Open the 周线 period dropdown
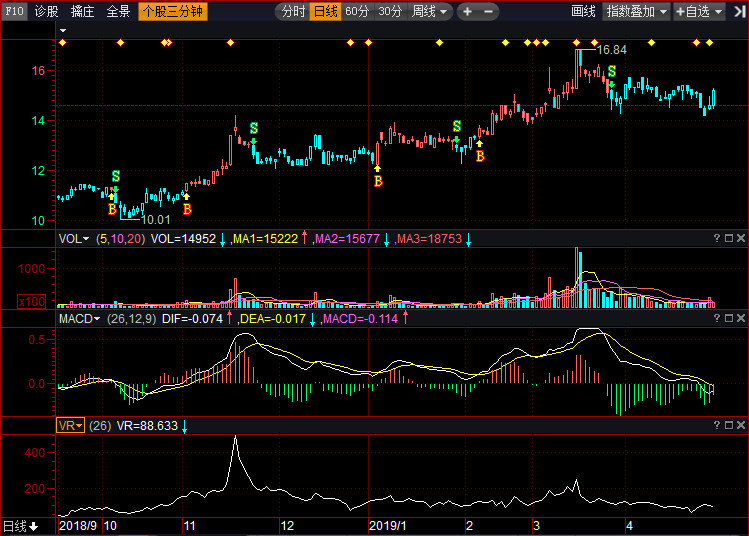Screen dimensions: 749x536 coord(429,11)
